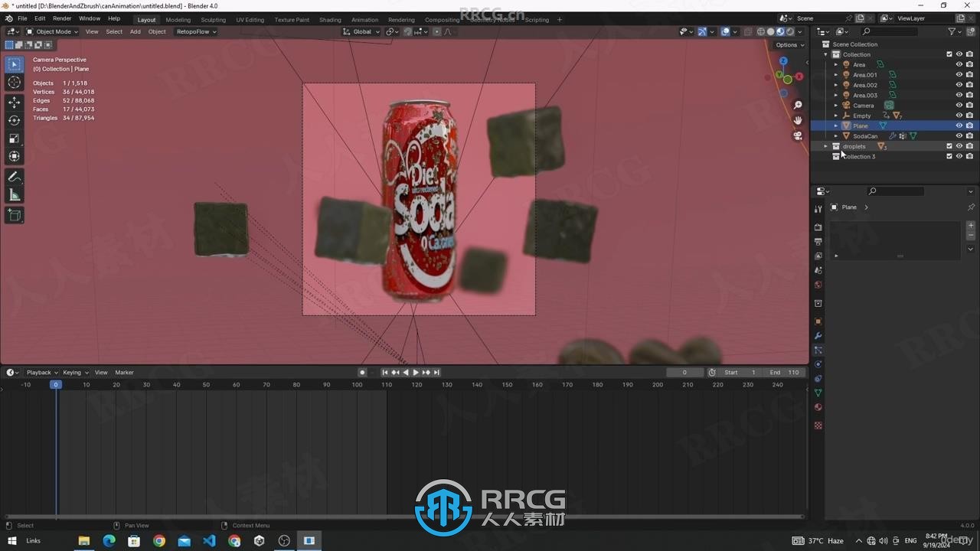Open the Playback dropdown in timeline
Screen dimensions: 980x551
tap(41, 373)
